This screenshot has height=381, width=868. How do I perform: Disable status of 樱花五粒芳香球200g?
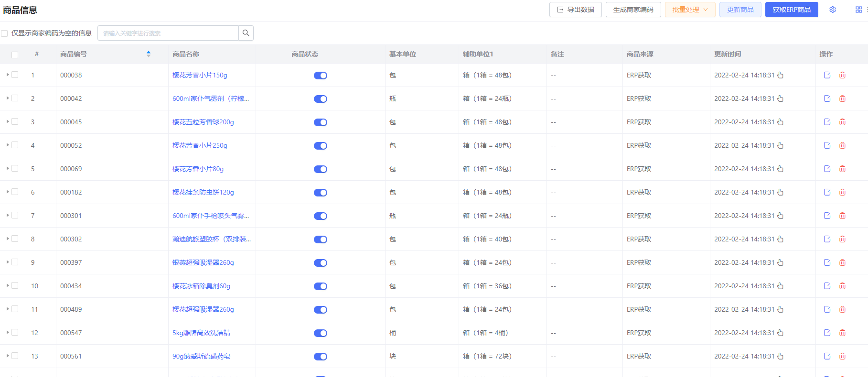click(x=321, y=122)
